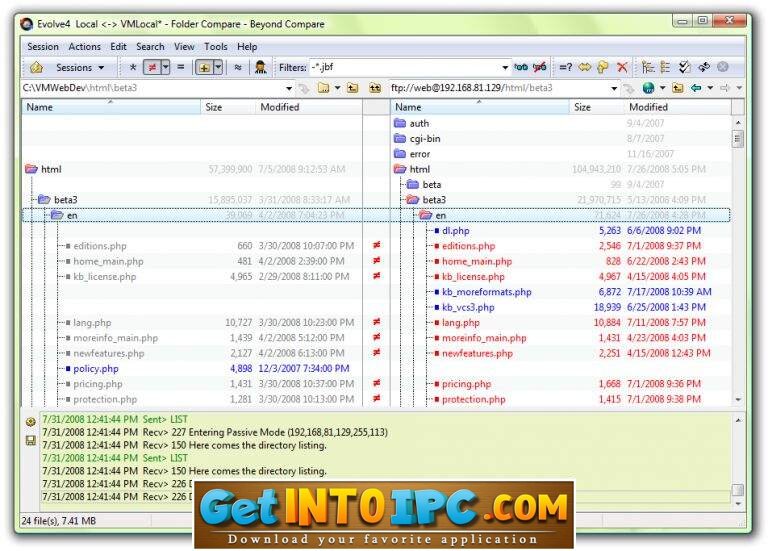Toggle the Show Differences filter button
The width and height of the screenshot is (768, 551).
pyautogui.click(x=152, y=67)
